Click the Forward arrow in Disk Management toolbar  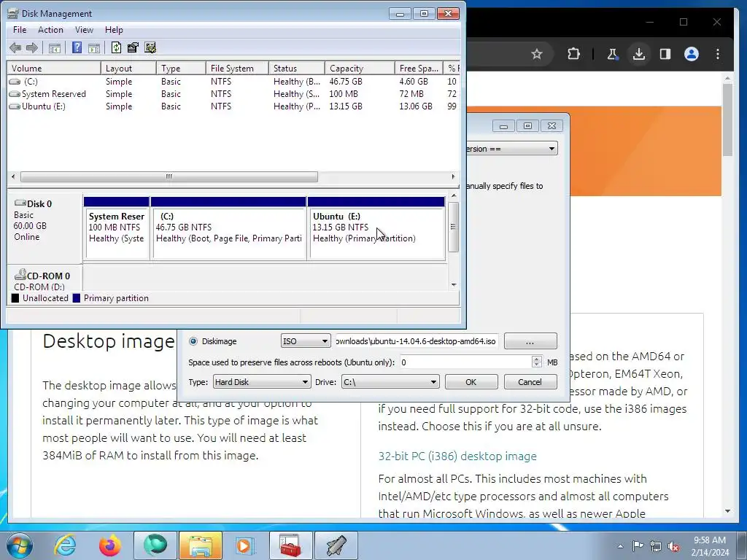(x=32, y=47)
